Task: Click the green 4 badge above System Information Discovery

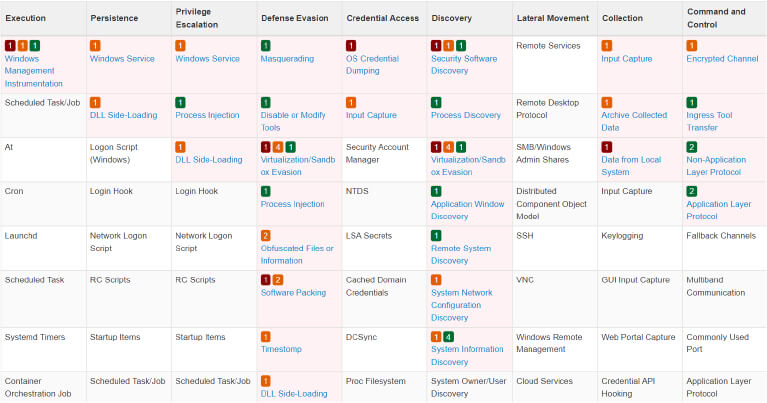Action: coord(449,336)
